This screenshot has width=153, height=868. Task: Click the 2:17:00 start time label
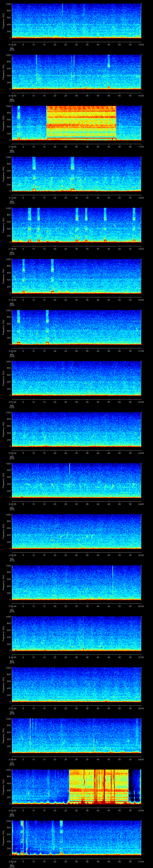[12, 198]
